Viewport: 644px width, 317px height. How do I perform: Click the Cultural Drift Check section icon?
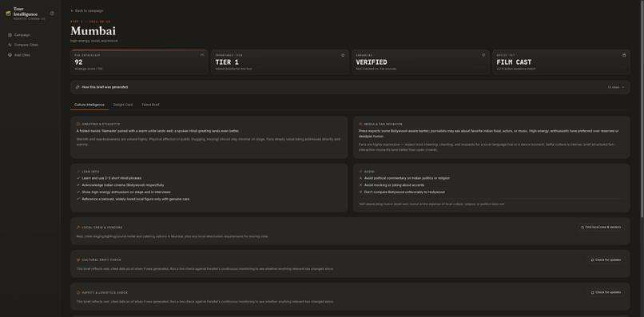click(x=78, y=260)
